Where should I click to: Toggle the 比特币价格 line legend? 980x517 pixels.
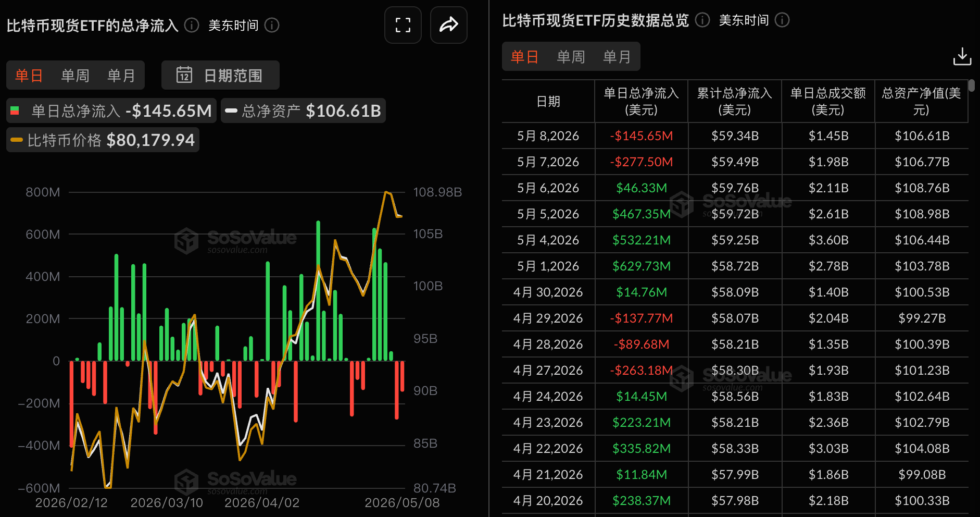click(x=103, y=140)
